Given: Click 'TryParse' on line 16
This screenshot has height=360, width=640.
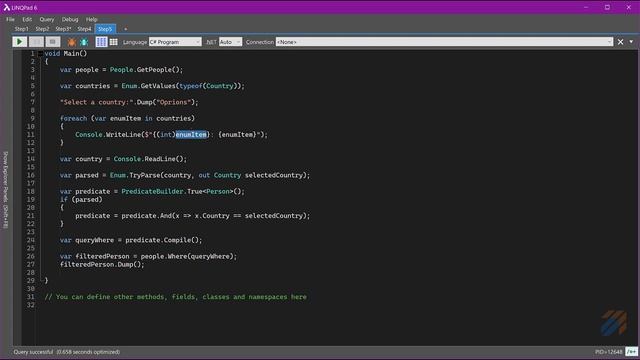Looking at the screenshot, I should (144, 175).
